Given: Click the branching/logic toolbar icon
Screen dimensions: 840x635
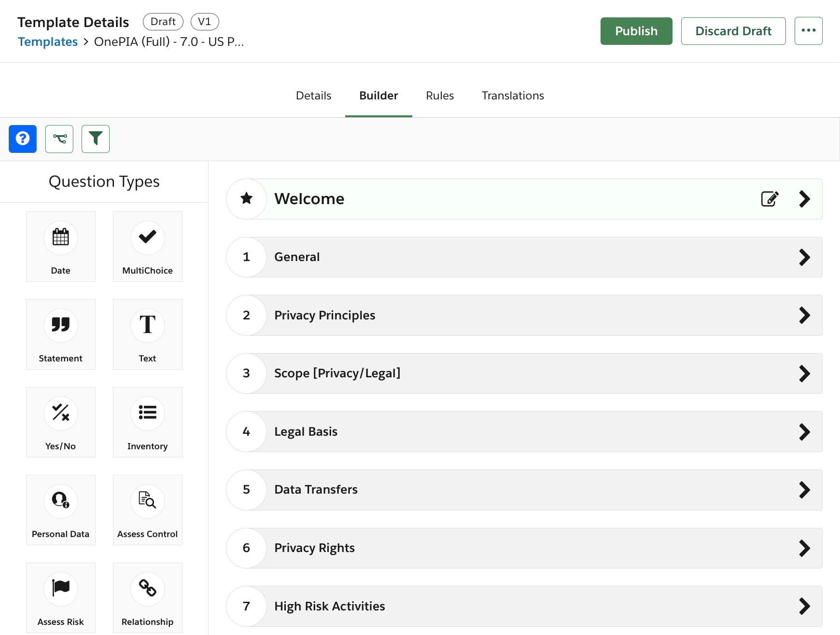Looking at the screenshot, I should 59,139.
